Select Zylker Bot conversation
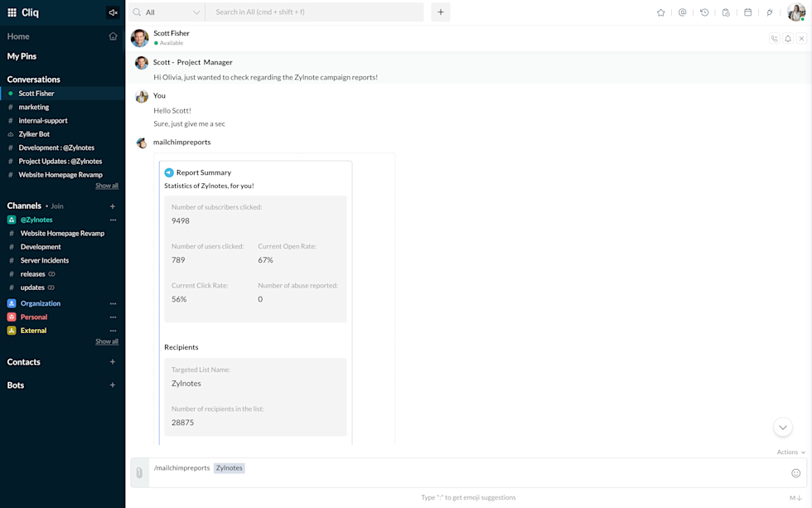 [34, 134]
